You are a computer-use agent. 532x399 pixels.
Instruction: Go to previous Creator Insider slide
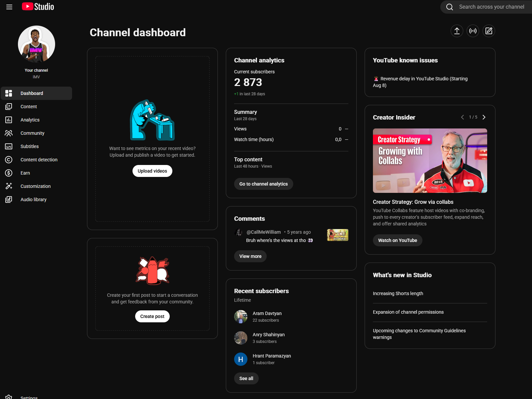coord(463,117)
